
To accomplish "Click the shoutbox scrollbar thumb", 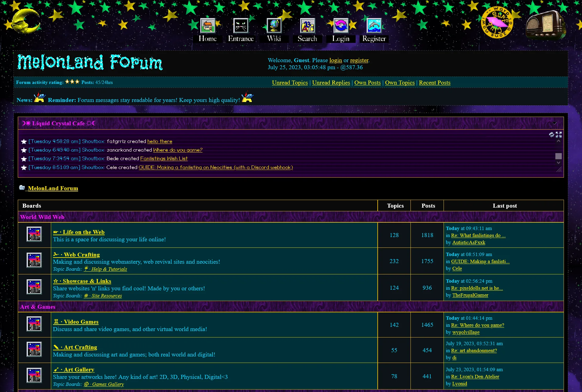I will click(x=558, y=156).
